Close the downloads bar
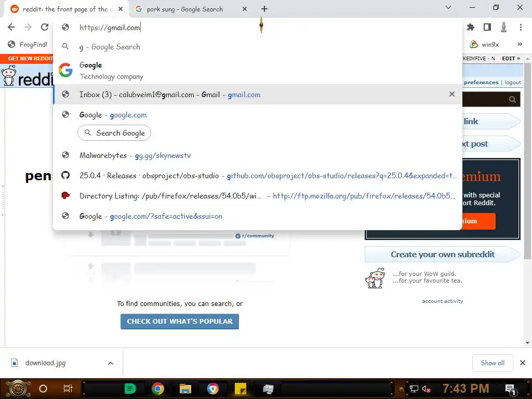 523,363
